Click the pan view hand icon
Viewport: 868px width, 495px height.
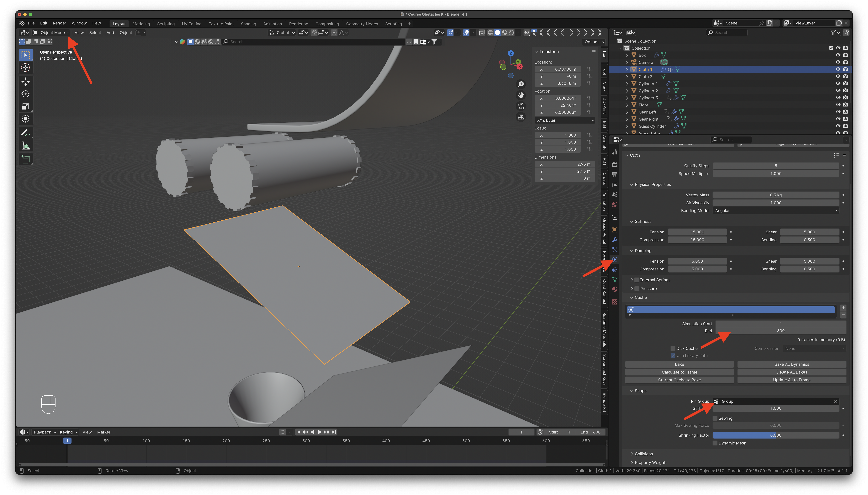click(521, 95)
